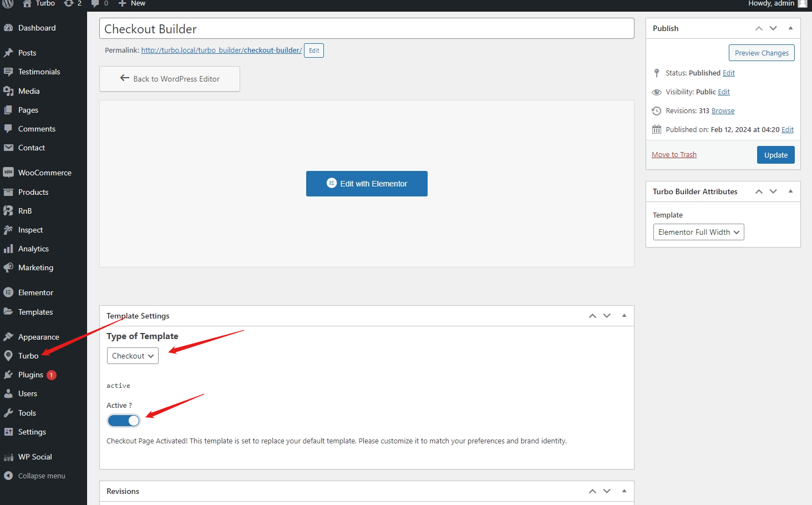The width and height of the screenshot is (812, 505).
Task: Collapse the Template Settings panel
Action: (x=624, y=316)
